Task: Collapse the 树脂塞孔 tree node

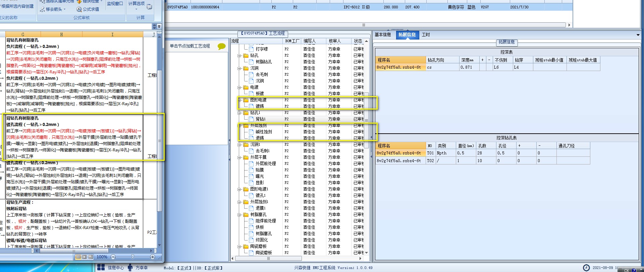Action: coord(240,215)
